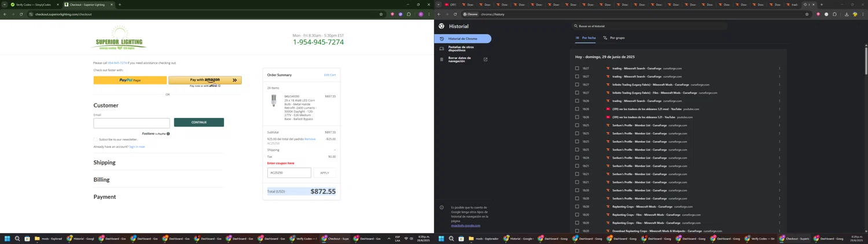The image size is (868, 244).
Task: Open new tab in checkout browser window
Action: 120,5
